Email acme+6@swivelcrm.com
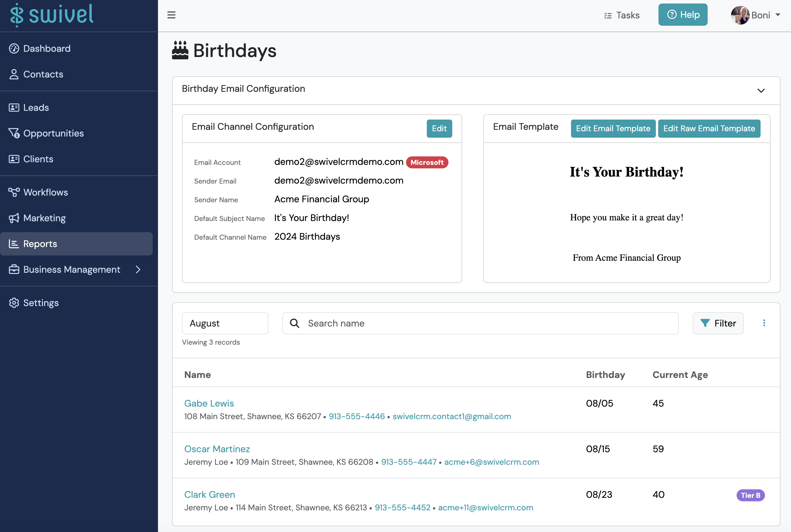 point(491,462)
